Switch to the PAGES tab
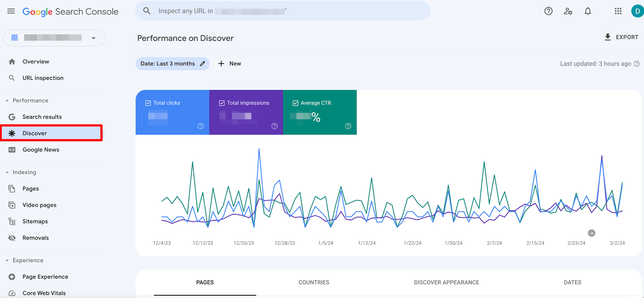Viewport: 644px width, 298px height. tap(205, 282)
